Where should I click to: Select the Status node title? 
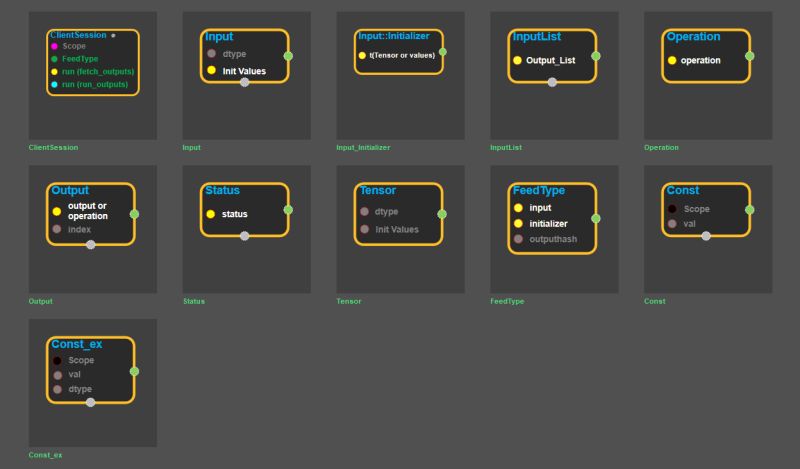(222, 190)
